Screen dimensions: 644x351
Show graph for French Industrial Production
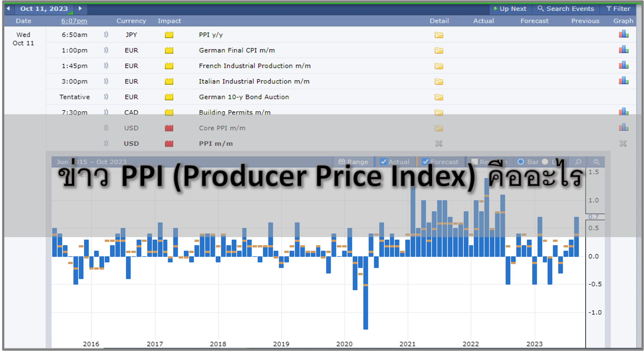(x=623, y=65)
